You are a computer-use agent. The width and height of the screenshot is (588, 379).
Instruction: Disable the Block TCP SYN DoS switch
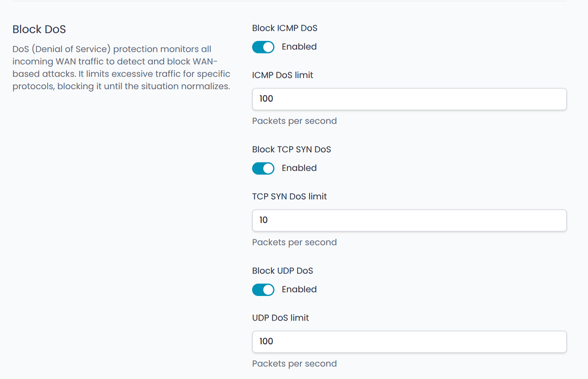[263, 168]
